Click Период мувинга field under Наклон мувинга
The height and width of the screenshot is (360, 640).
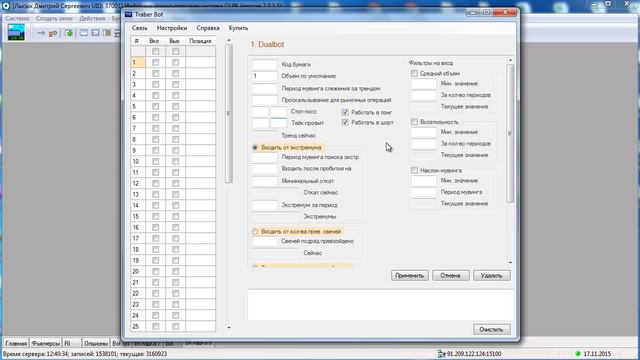(423, 192)
